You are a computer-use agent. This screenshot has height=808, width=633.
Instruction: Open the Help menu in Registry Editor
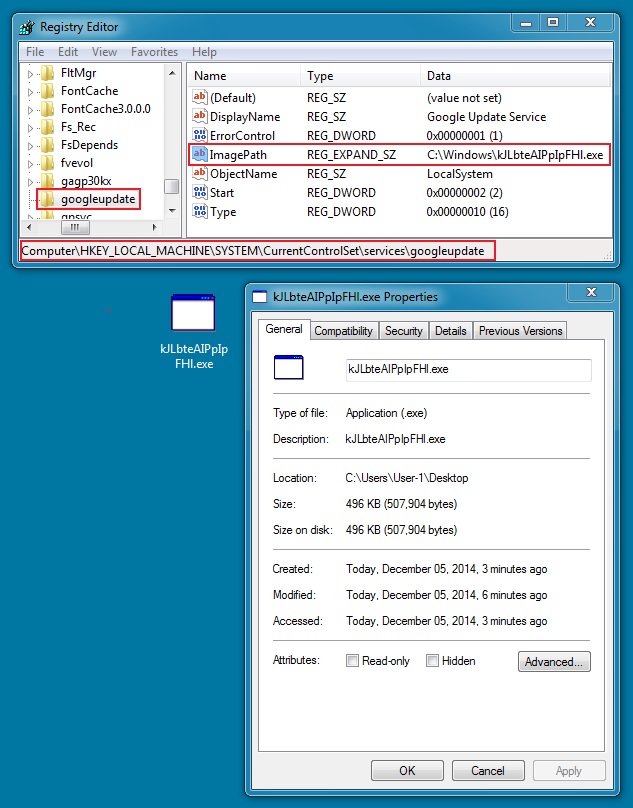pyautogui.click(x=204, y=52)
